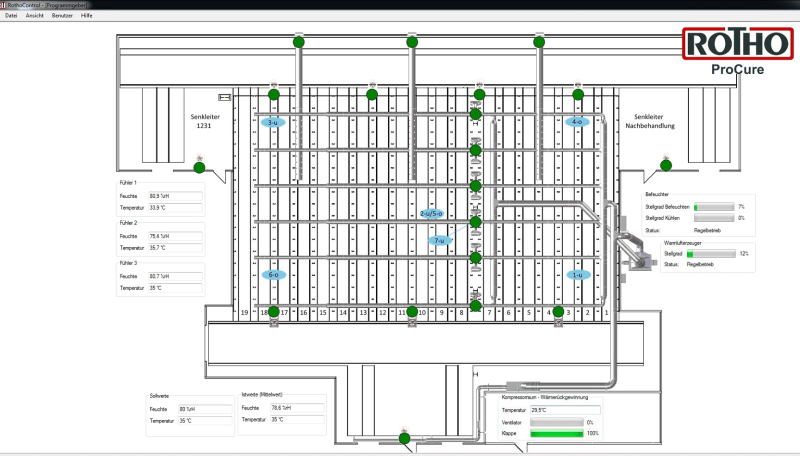The height and width of the screenshot is (456, 800).
Task: Click green indicator between lanes 4 and 3
Action: pos(558,311)
